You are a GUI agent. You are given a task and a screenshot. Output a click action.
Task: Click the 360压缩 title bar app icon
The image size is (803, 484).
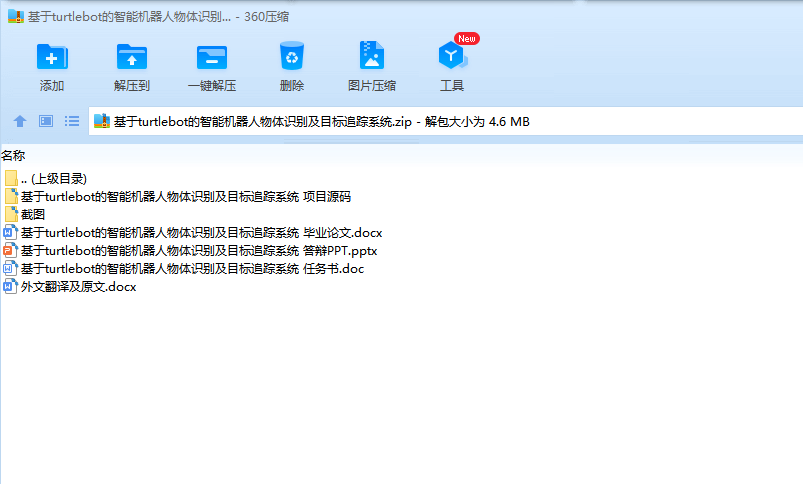pos(16,16)
